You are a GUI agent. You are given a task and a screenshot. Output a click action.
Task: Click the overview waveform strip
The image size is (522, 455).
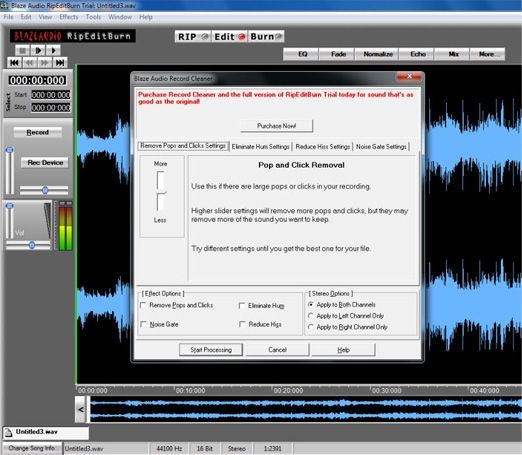[x=306, y=409]
